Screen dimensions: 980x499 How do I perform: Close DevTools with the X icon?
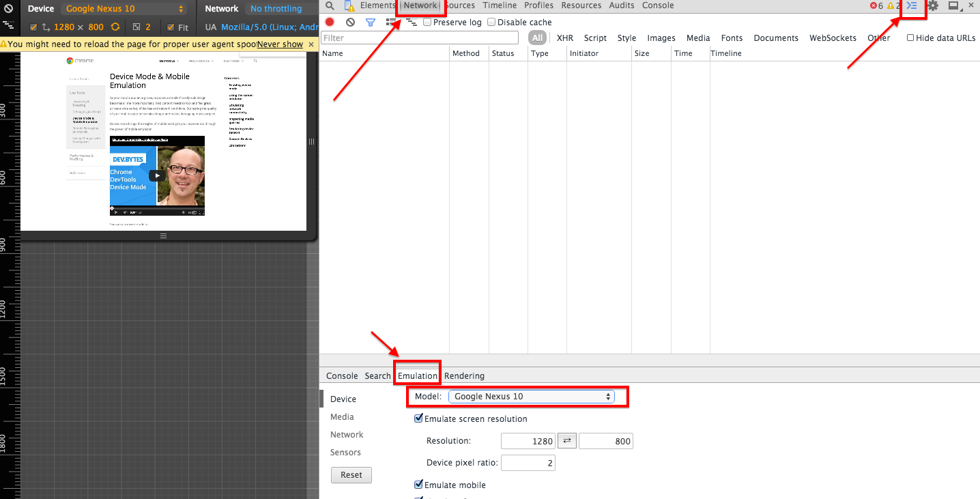coord(971,5)
